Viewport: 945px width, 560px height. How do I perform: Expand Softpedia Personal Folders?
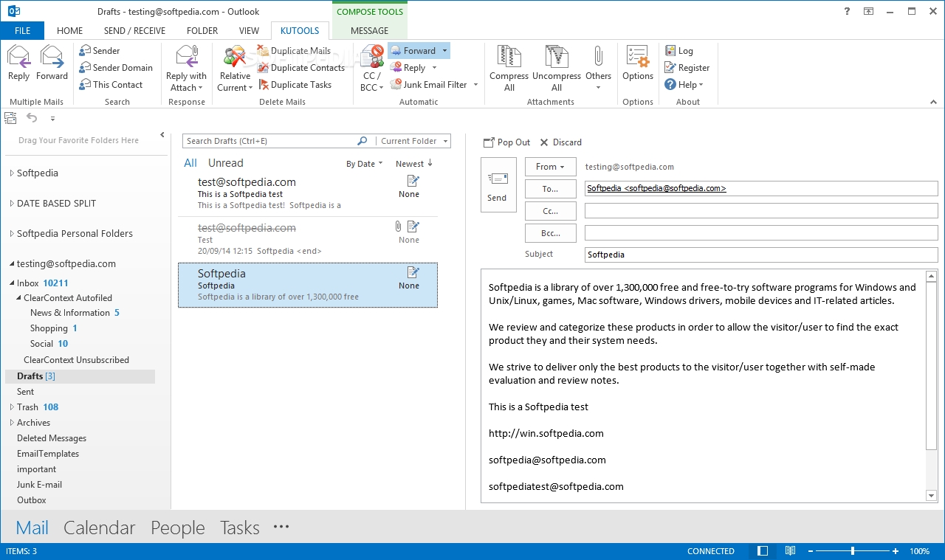pyautogui.click(x=12, y=234)
